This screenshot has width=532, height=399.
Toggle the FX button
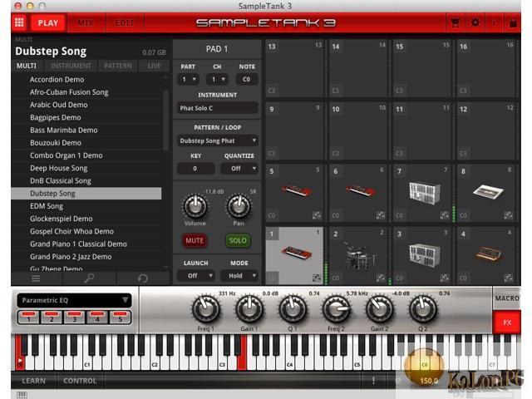pos(507,323)
